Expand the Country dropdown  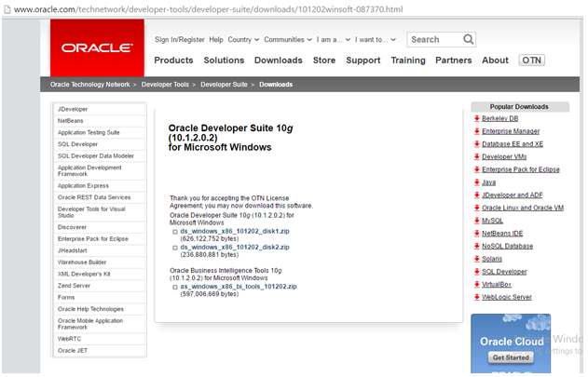coord(242,40)
